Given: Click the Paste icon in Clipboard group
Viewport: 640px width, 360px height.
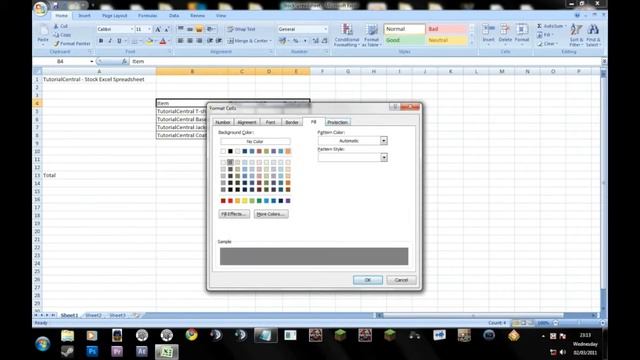Looking at the screenshot, I should point(43,31).
